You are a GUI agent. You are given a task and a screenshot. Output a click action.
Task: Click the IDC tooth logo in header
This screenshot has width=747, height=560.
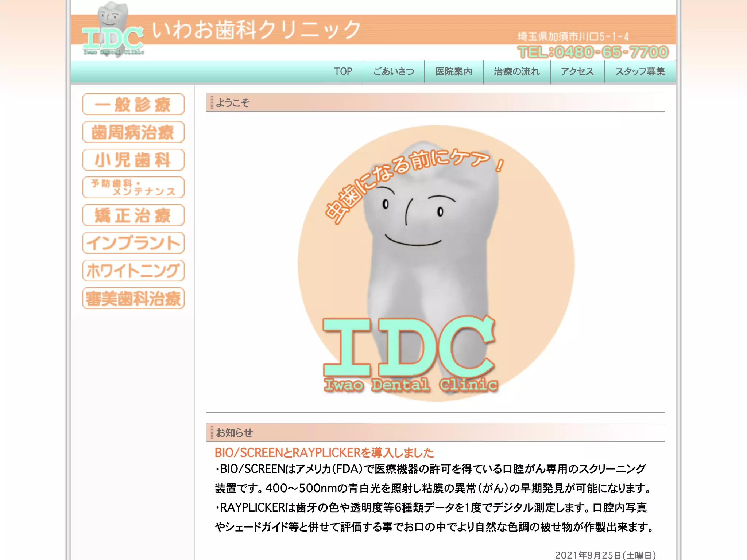tap(113, 30)
